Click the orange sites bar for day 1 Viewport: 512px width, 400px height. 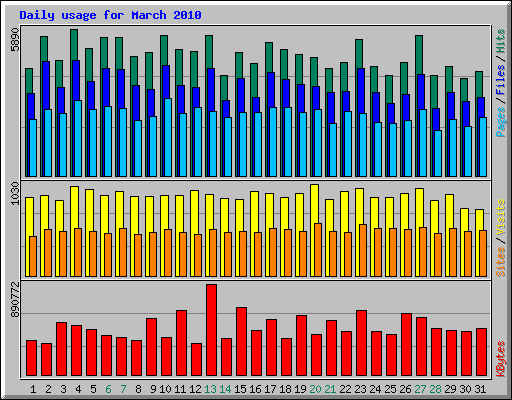33,256
